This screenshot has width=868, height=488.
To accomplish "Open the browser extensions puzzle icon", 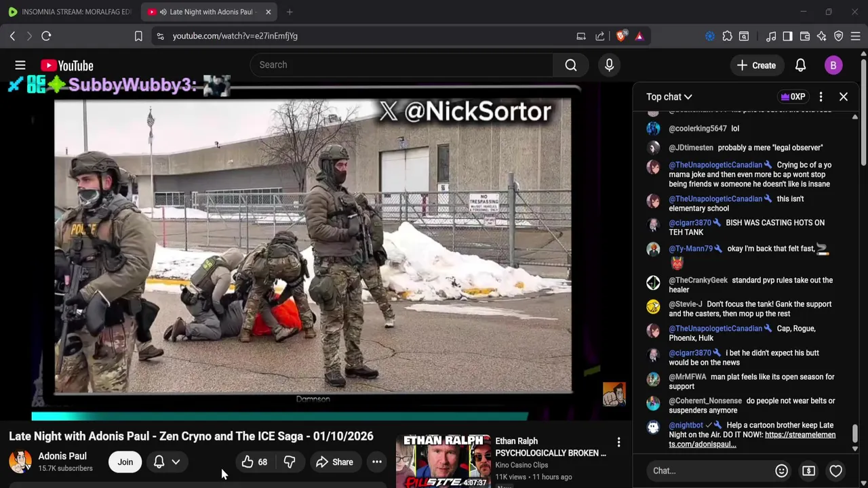I will click(x=727, y=36).
